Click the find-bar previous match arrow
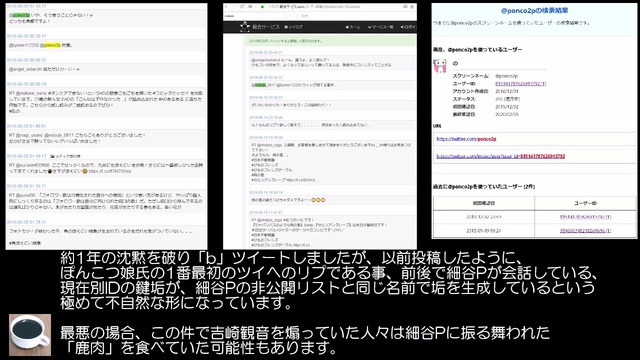Viewport: 640px width, 360px height. tap(290, 16)
